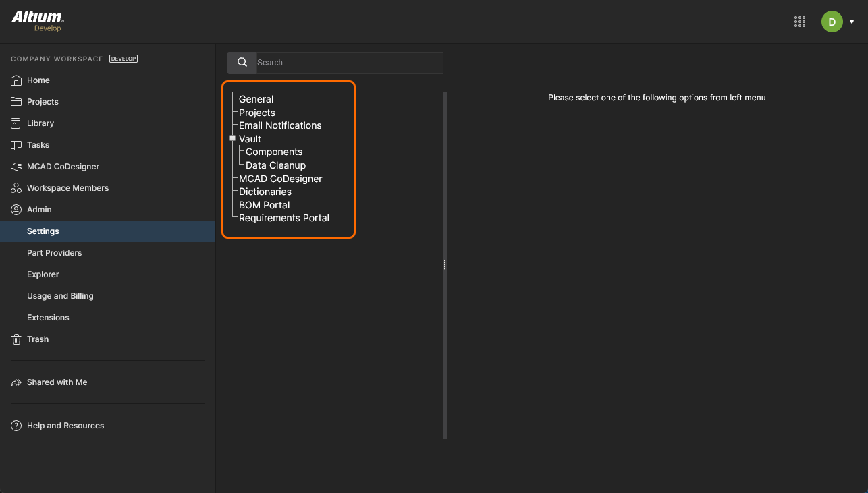Click the Library icon in sidebar
Image resolution: width=868 pixels, height=493 pixels.
(16, 123)
